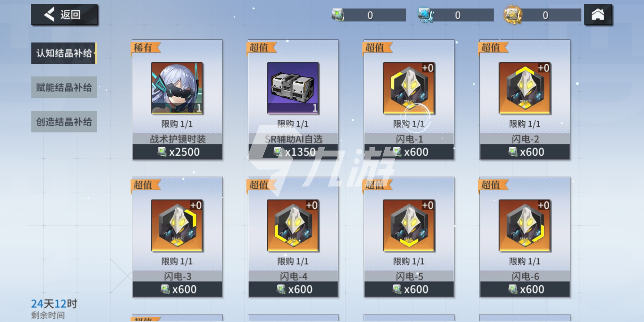Open the 闪电-6 chip item icon
The image size is (644, 322).
[525, 226]
